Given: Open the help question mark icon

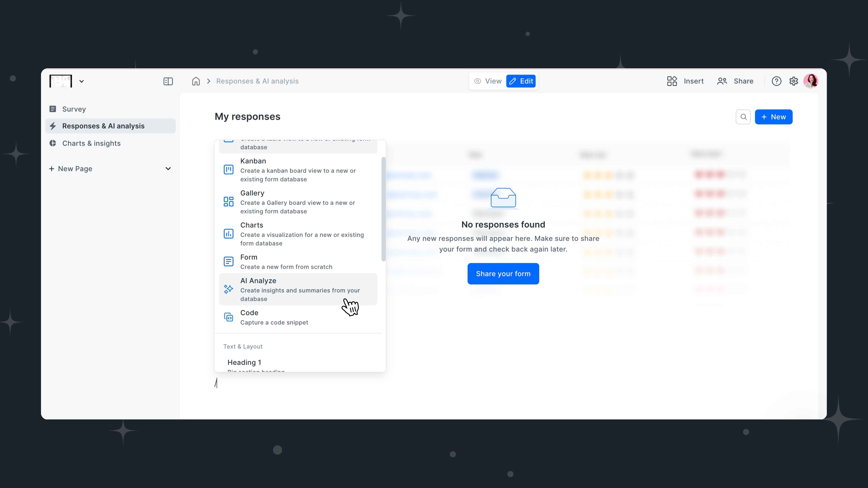Looking at the screenshot, I should pyautogui.click(x=776, y=81).
